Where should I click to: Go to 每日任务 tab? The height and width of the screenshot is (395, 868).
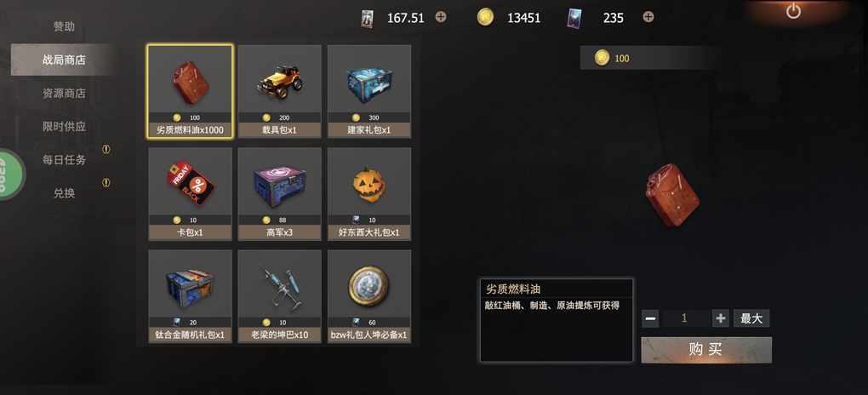64,159
